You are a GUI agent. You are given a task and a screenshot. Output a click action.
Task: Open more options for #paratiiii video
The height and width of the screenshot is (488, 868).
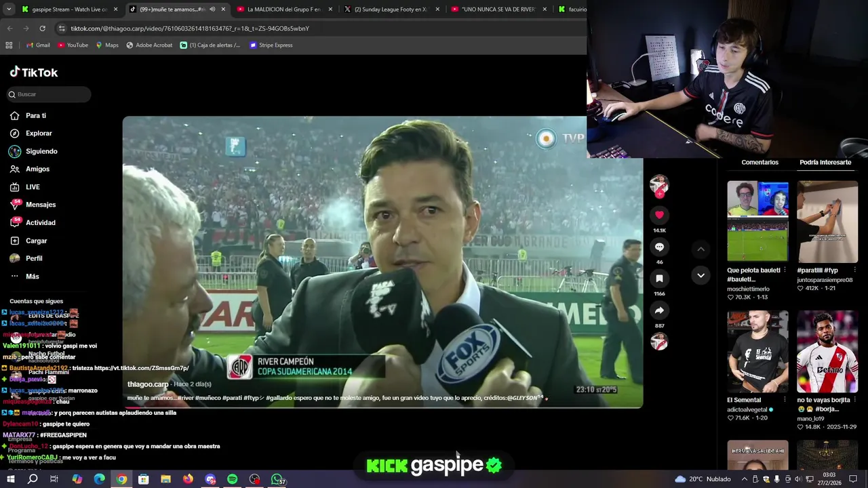pos(855,270)
